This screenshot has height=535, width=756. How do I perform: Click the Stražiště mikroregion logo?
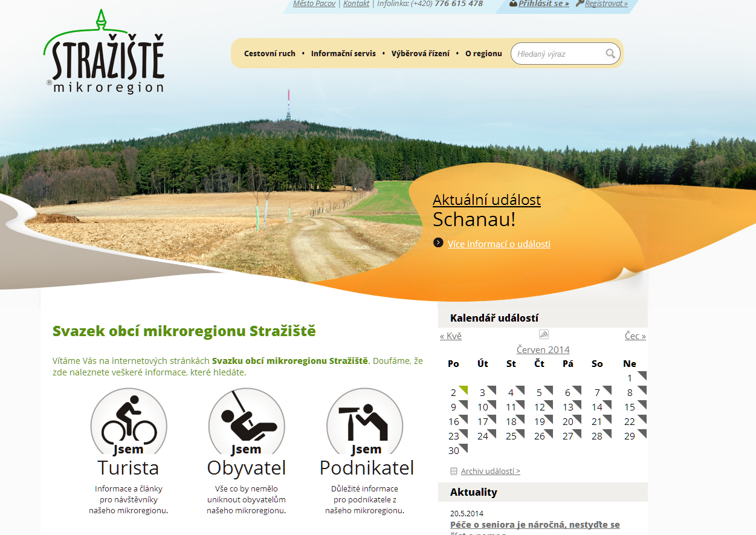[x=104, y=53]
